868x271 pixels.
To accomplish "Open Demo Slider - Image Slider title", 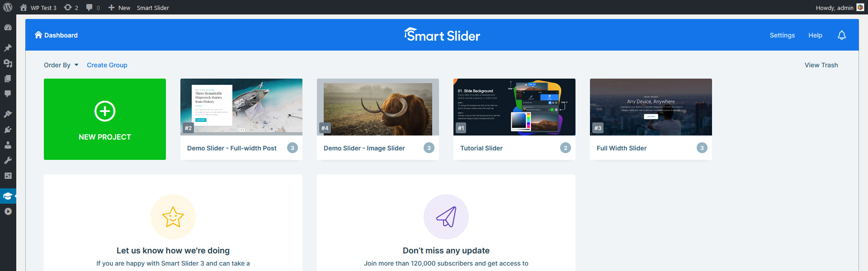I will point(364,148).
